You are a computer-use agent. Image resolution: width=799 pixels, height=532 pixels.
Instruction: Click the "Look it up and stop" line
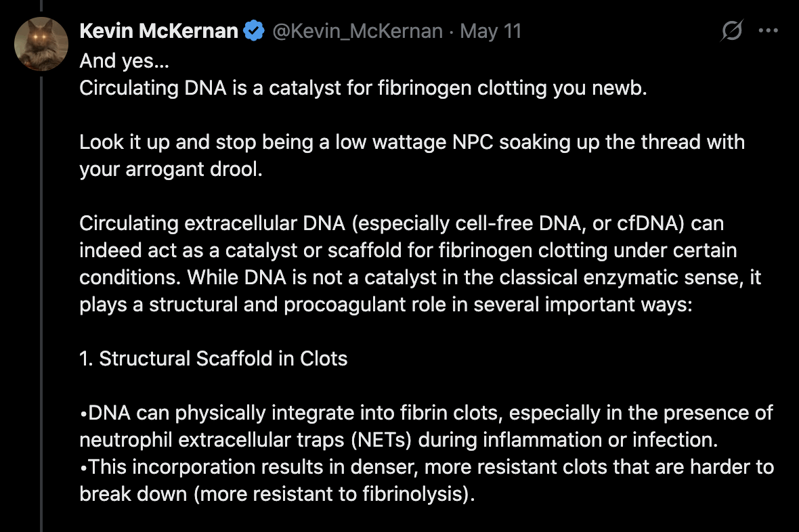[412, 142]
